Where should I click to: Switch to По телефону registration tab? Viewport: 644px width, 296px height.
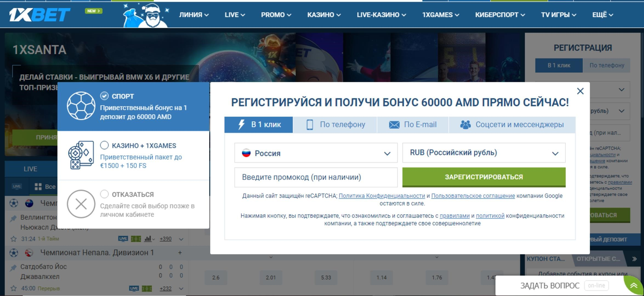(x=335, y=125)
